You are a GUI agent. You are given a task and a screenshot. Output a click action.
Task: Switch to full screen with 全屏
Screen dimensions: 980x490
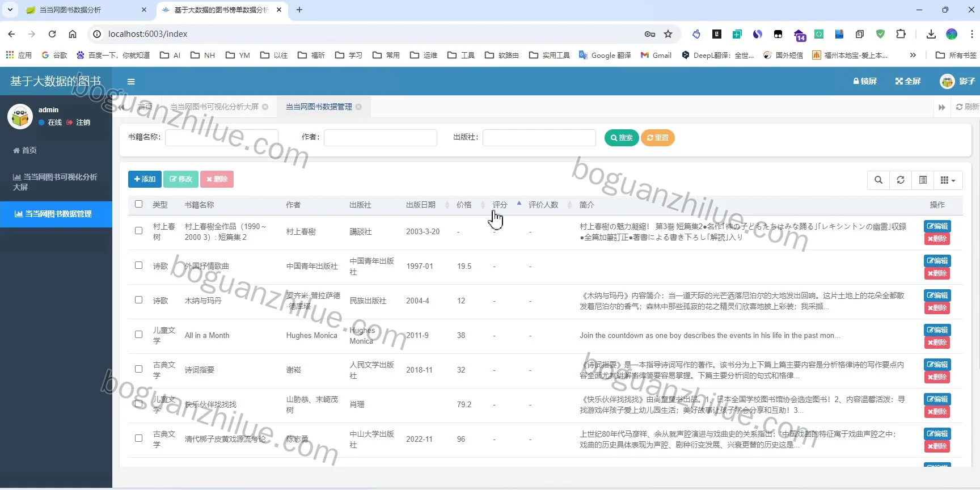908,81
